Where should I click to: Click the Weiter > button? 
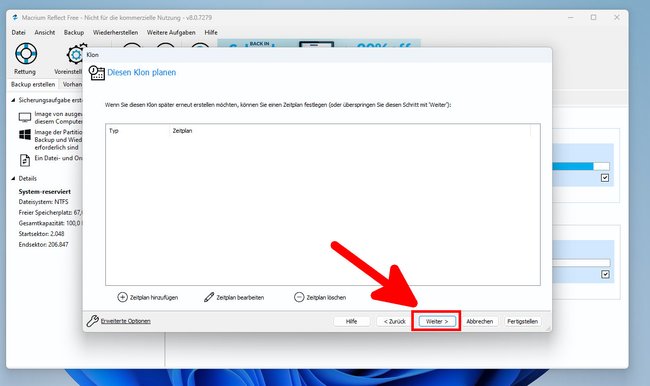437,321
